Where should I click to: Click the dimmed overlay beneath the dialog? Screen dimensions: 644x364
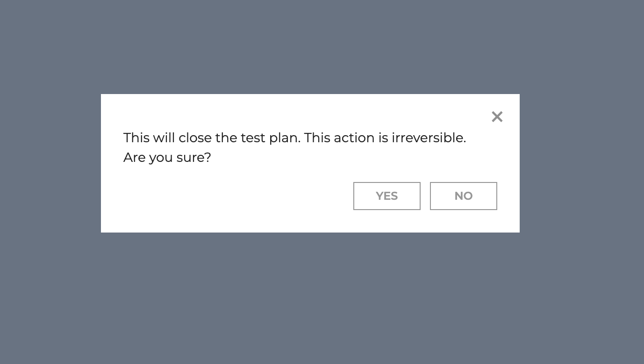[x=322, y=299]
